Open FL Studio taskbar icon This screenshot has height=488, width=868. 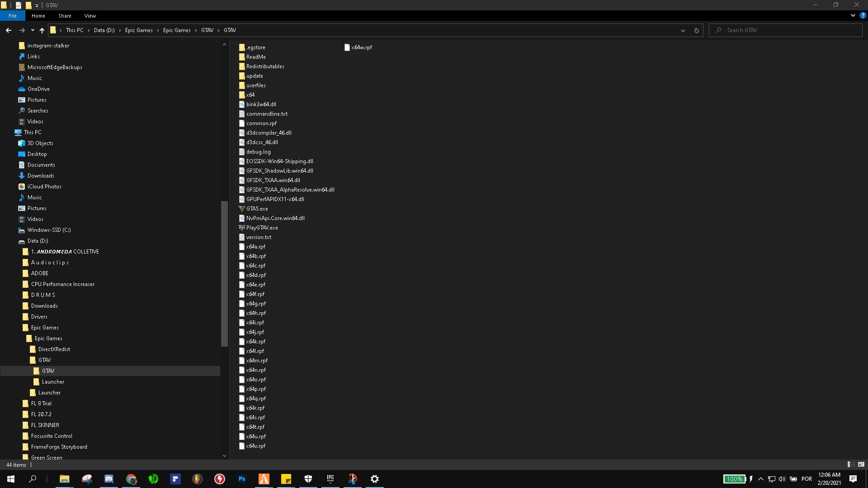(198, 479)
